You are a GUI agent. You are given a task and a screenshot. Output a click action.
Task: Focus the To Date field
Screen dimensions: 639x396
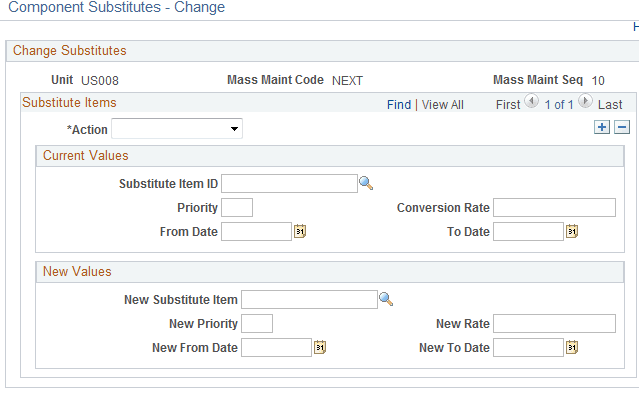[x=528, y=231]
